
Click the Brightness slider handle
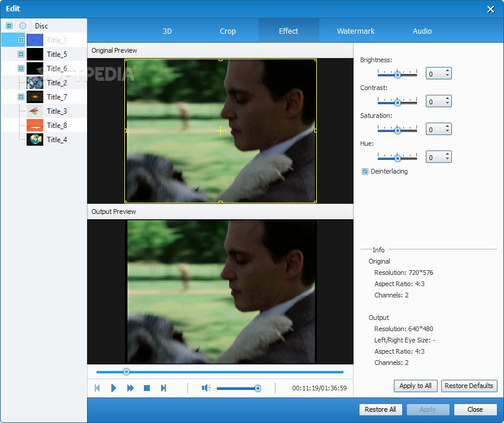tap(397, 75)
